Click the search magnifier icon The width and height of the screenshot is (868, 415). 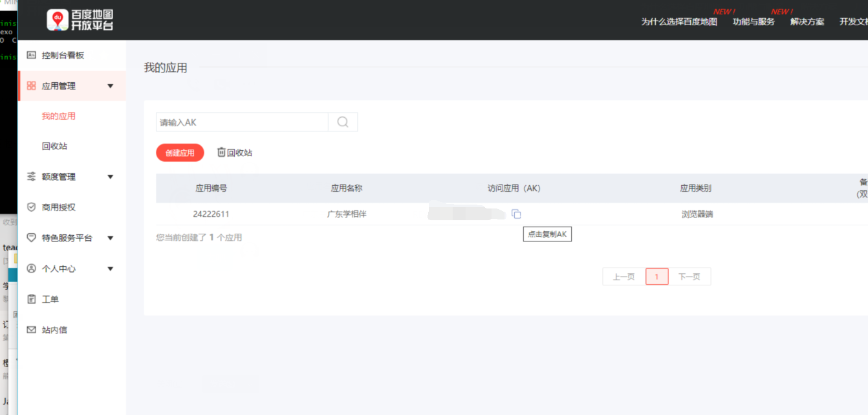point(343,122)
